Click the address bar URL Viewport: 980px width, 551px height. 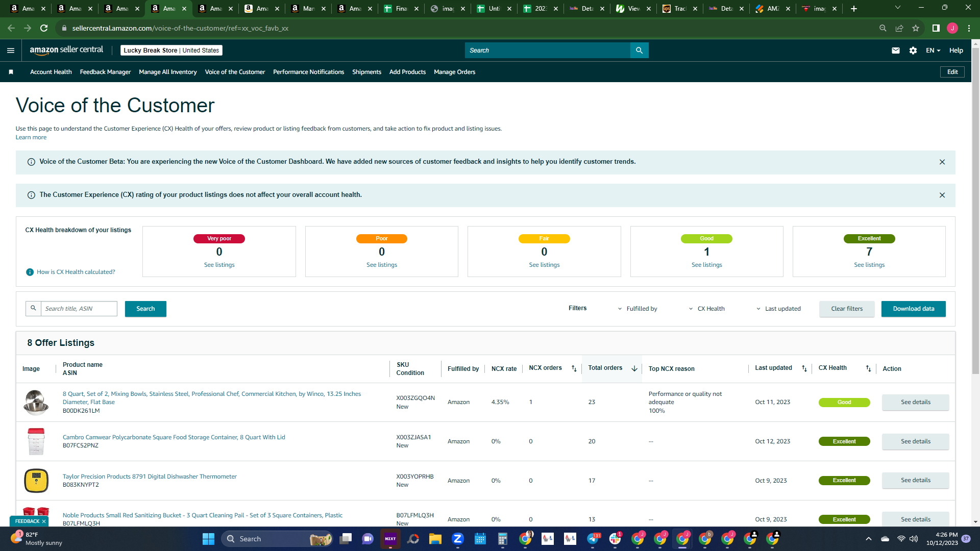(x=180, y=28)
